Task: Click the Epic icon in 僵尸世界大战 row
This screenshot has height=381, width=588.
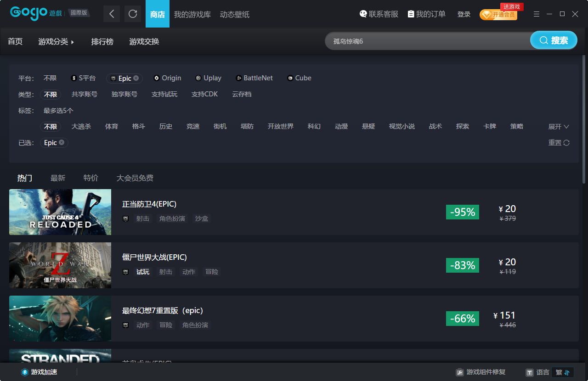Action: point(126,272)
